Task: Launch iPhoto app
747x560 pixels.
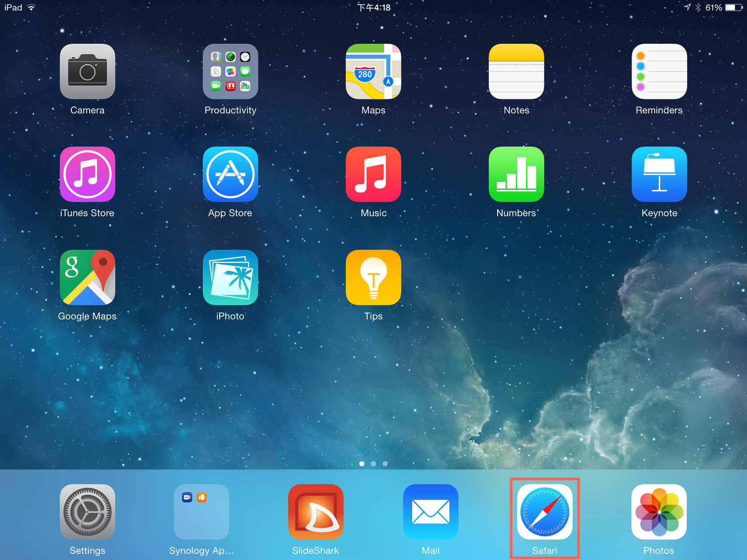Action: pos(230,277)
